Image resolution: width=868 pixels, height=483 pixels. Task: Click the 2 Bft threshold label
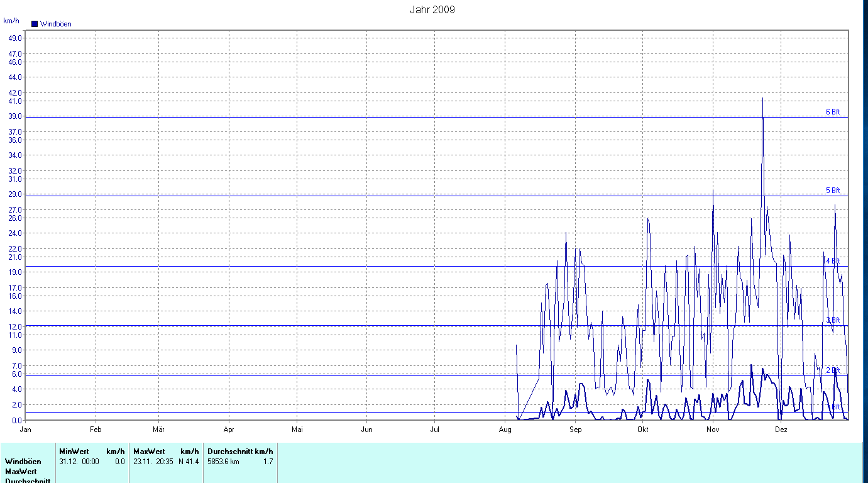(x=833, y=370)
